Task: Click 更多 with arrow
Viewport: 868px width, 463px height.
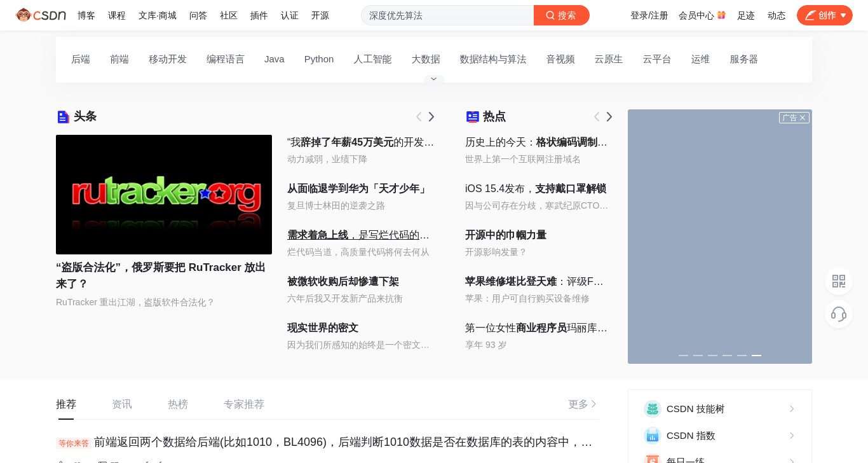Action: tap(583, 404)
